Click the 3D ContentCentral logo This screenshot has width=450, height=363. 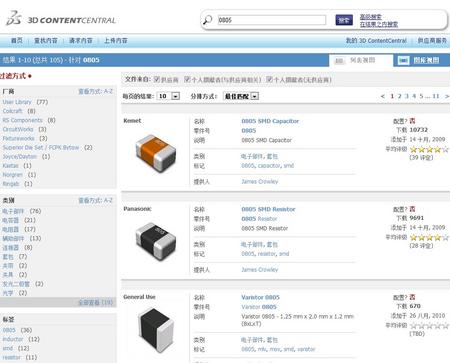[61, 19]
